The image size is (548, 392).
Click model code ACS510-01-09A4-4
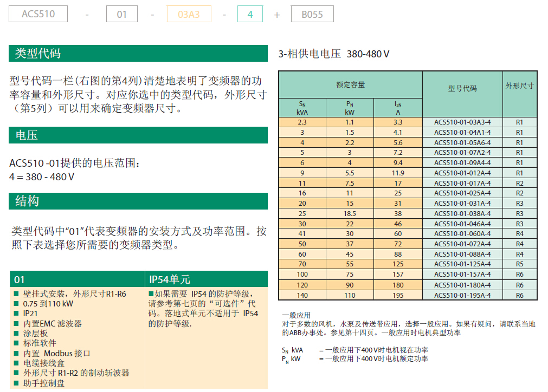pos(462,162)
